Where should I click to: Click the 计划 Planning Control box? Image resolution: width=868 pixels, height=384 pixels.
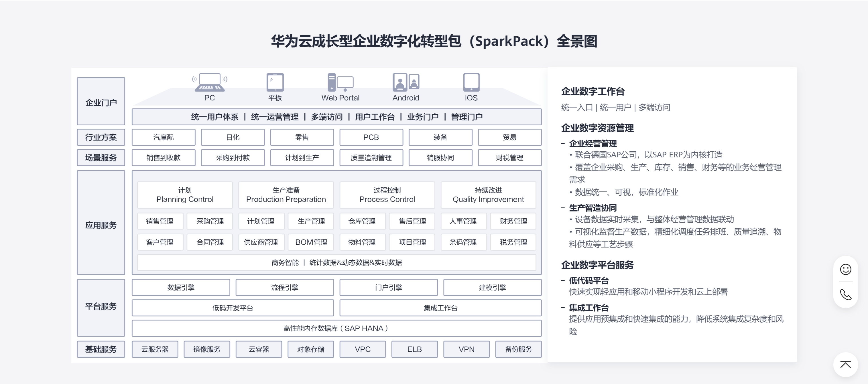[185, 195]
